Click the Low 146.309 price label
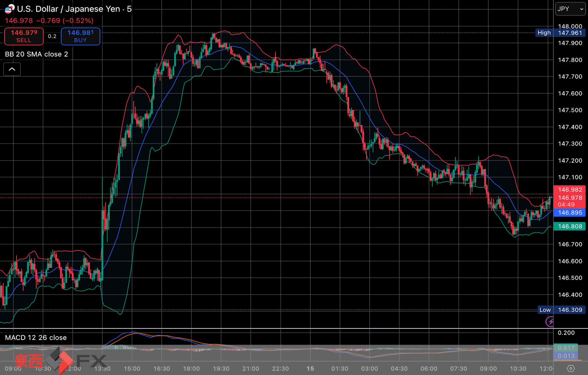588x375 pixels. click(561, 310)
